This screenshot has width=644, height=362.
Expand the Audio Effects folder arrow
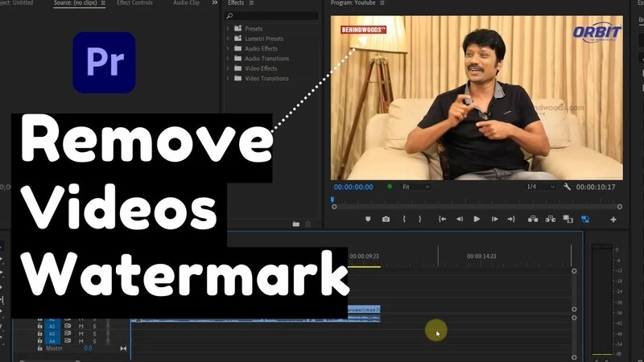coord(228,48)
